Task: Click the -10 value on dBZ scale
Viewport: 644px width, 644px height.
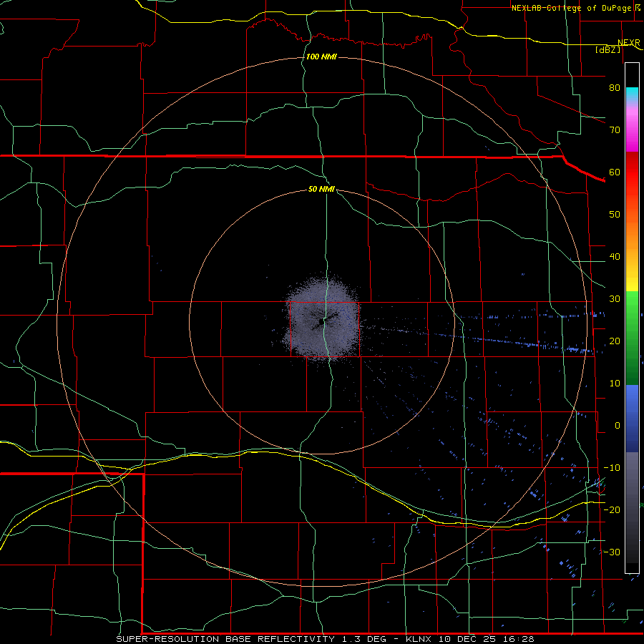Action: click(612, 468)
